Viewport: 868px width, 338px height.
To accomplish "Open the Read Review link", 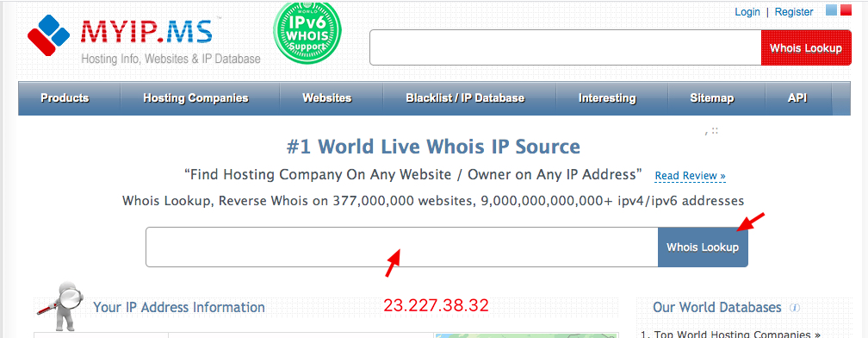I will (x=691, y=176).
